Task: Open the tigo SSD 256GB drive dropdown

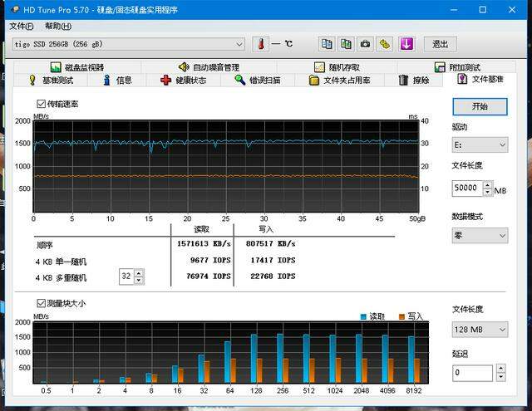Action: [x=129, y=44]
